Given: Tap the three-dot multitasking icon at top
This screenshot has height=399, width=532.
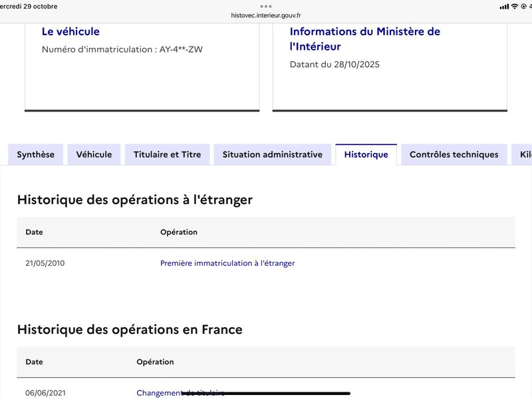Looking at the screenshot, I should pos(266,5).
